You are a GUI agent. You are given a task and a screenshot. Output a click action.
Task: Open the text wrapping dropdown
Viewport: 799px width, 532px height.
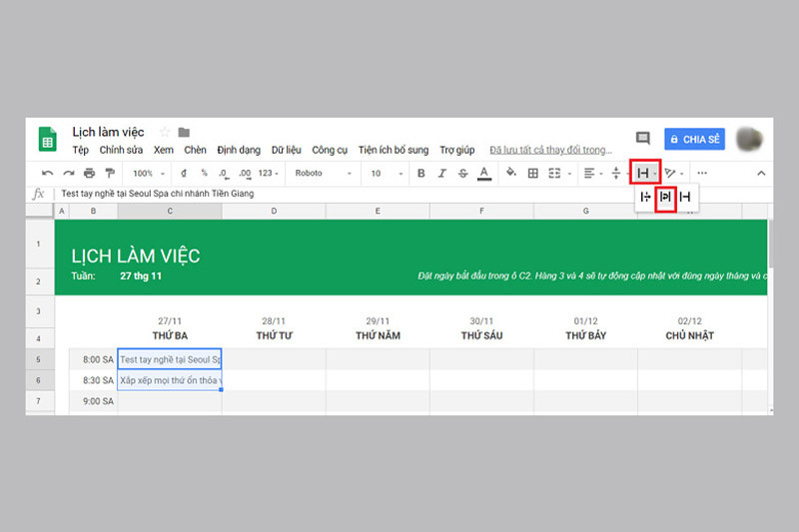645,173
